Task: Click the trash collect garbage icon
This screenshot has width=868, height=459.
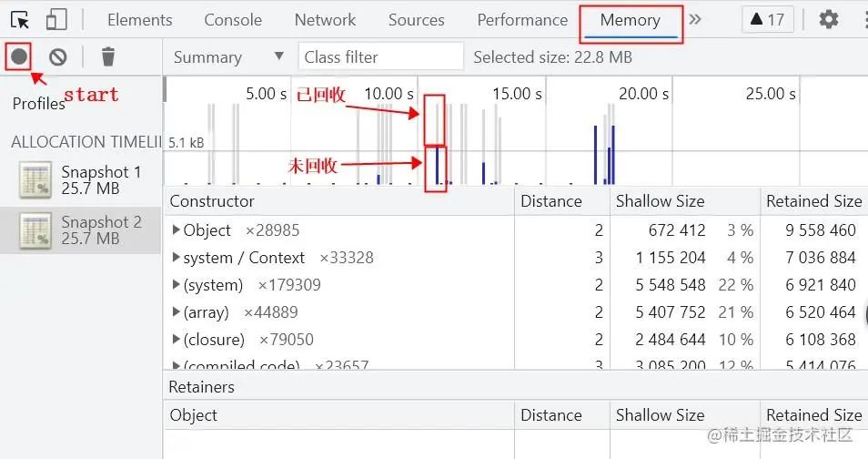Action: click(x=108, y=56)
